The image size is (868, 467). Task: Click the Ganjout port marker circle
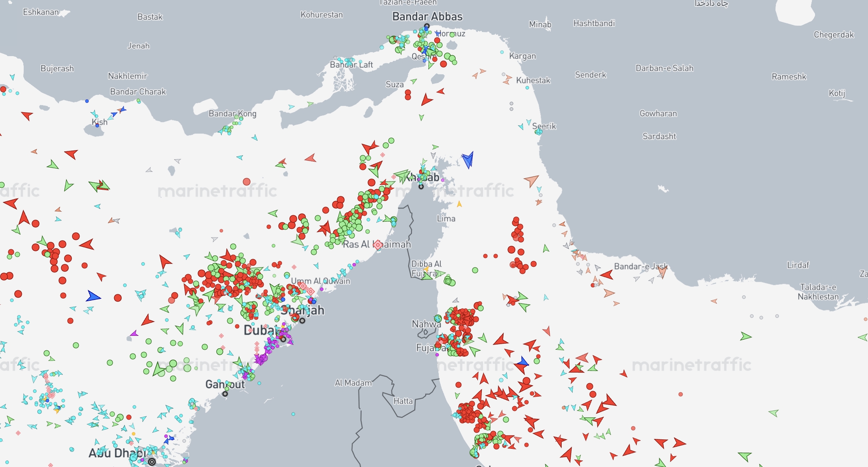tap(225, 394)
